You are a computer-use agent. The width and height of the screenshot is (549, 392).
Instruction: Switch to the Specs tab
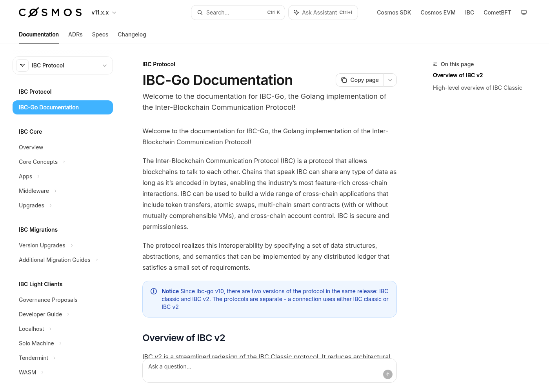tap(100, 34)
